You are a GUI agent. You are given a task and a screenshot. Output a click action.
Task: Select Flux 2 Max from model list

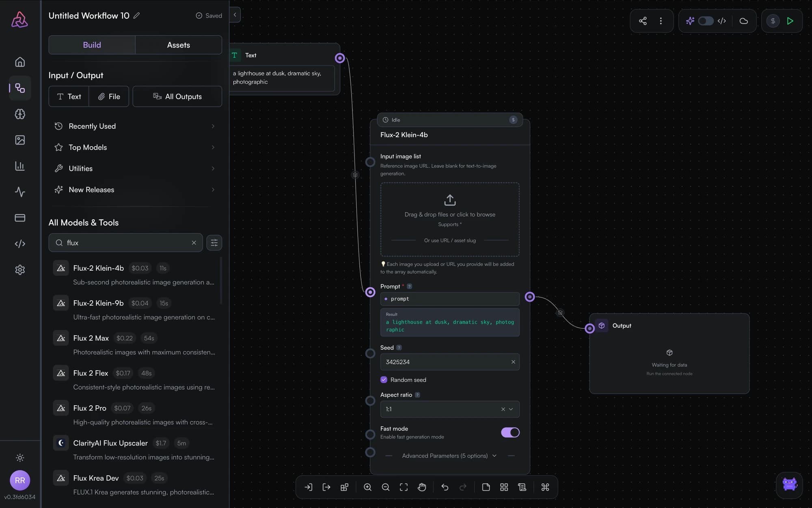coord(135,345)
